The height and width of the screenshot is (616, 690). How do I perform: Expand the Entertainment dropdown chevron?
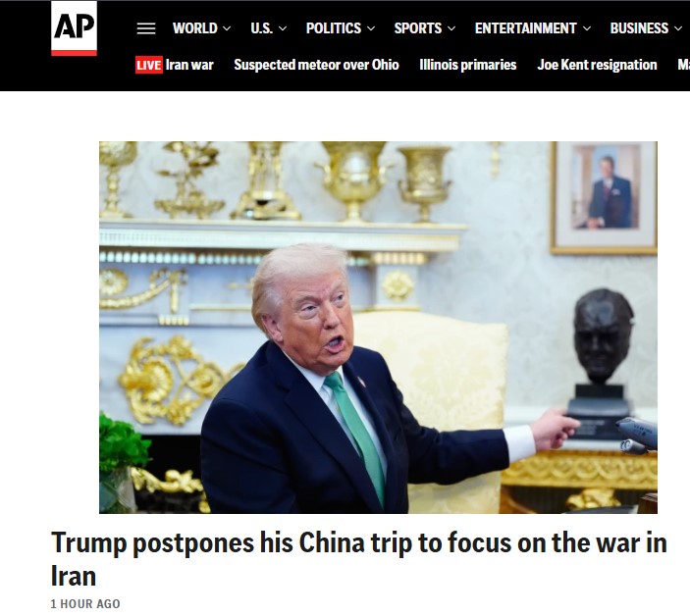pyautogui.click(x=587, y=28)
